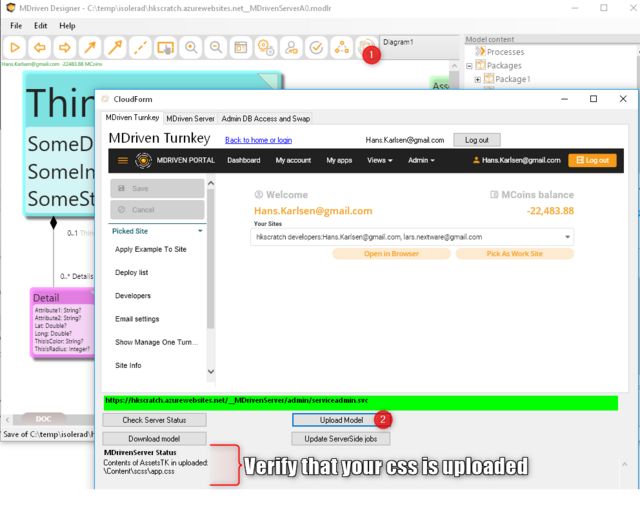Click the Processes icon in Model content
640x517 pixels.
coord(480,51)
